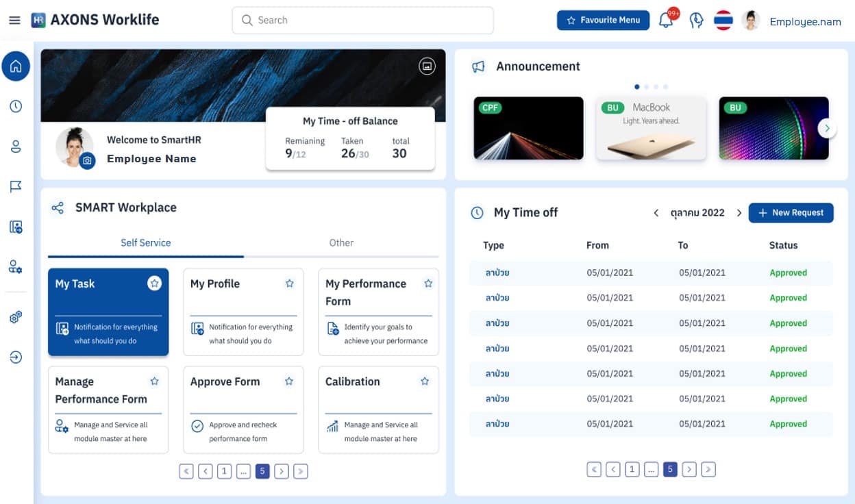This screenshot has width=855, height=504.
Task: Open the Thai flag language selector
Action: [x=723, y=21]
